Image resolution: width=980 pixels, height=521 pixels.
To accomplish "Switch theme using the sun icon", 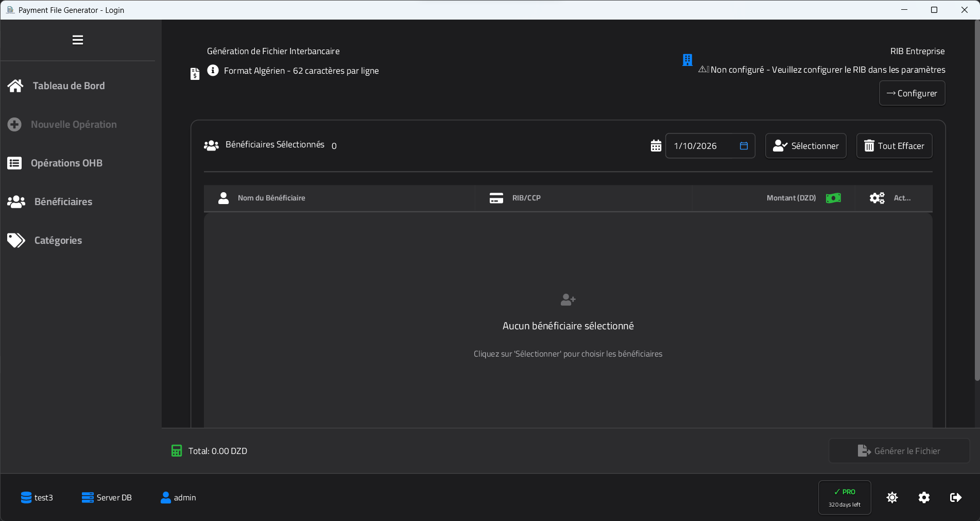I will click(x=892, y=497).
